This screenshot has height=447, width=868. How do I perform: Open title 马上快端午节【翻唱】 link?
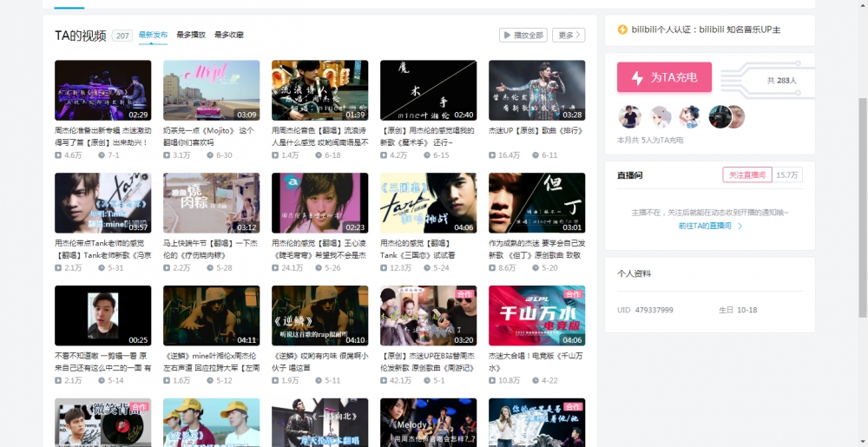coord(210,249)
